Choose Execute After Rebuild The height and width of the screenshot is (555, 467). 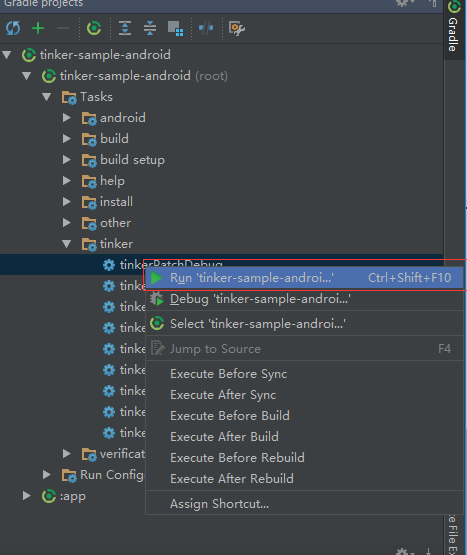click(304, 479)
